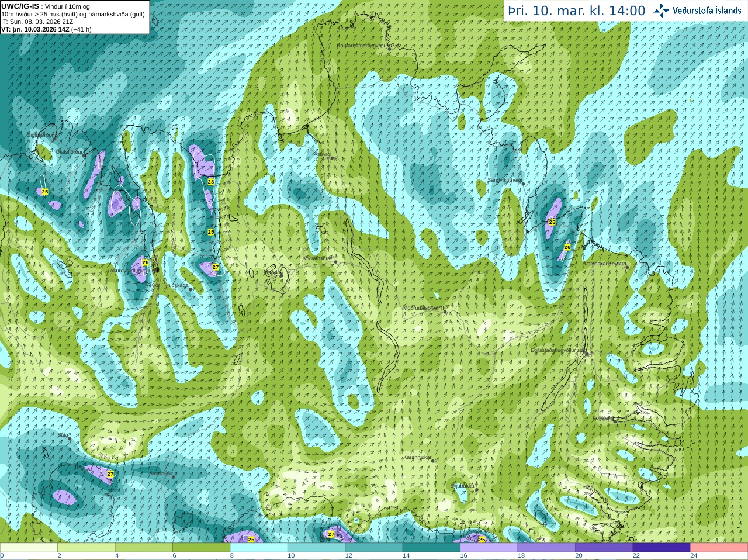Select the Eyjabakkar station dot
748x560 pixels.
(477, 489)
